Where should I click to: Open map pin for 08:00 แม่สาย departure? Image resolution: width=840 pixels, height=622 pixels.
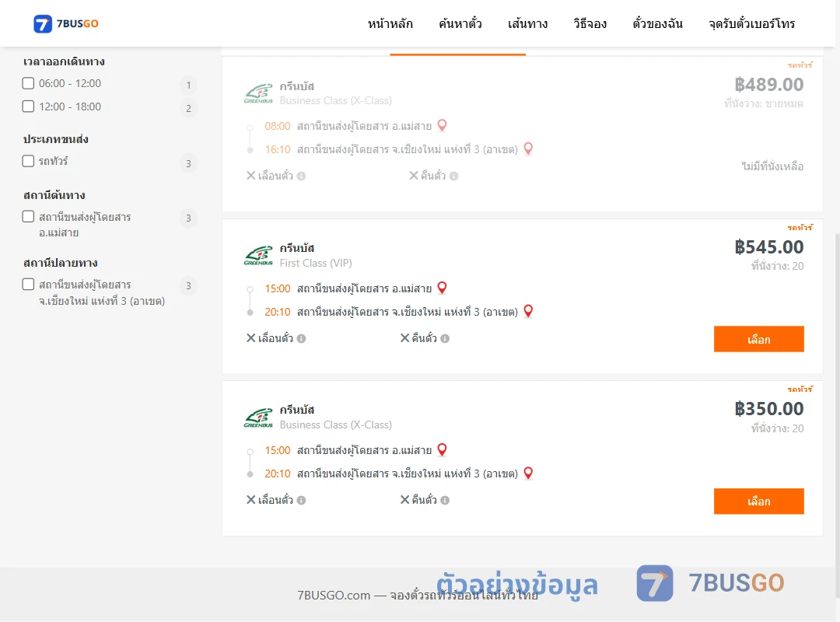tap(442, 125)
